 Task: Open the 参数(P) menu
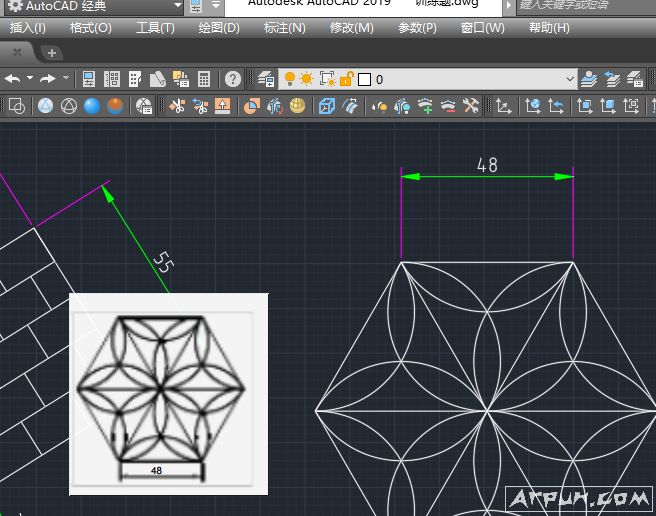click(417, 28)
